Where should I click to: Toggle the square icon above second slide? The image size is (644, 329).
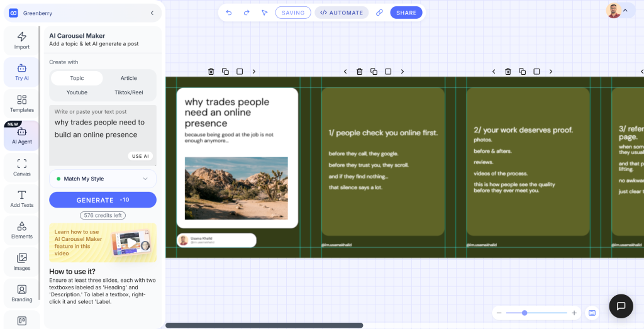click(388, 72)
